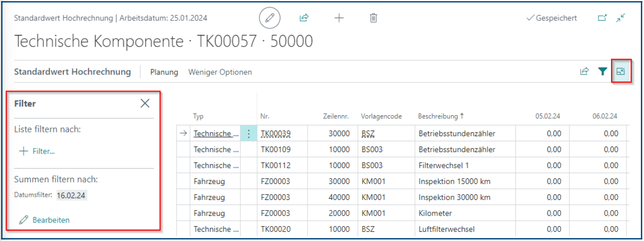Image resolution: width=644 pixels, height=241 pixels.
Task: Click the BSZ code in the TK00039 row
Action: pyautogui.click(x=369, y=134)
